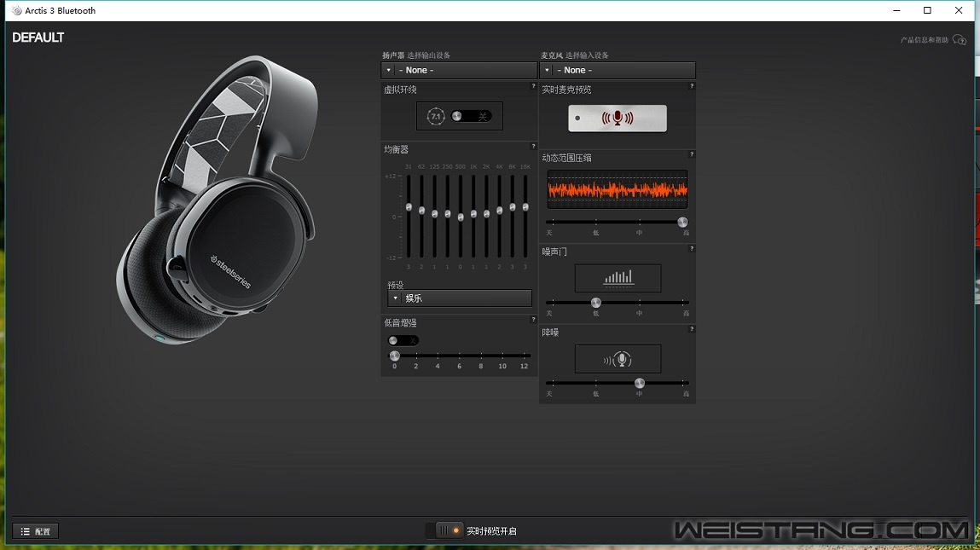Show help for live mic preview panel
The height and width of the screenshot is (550, 980).
[691, 86]
